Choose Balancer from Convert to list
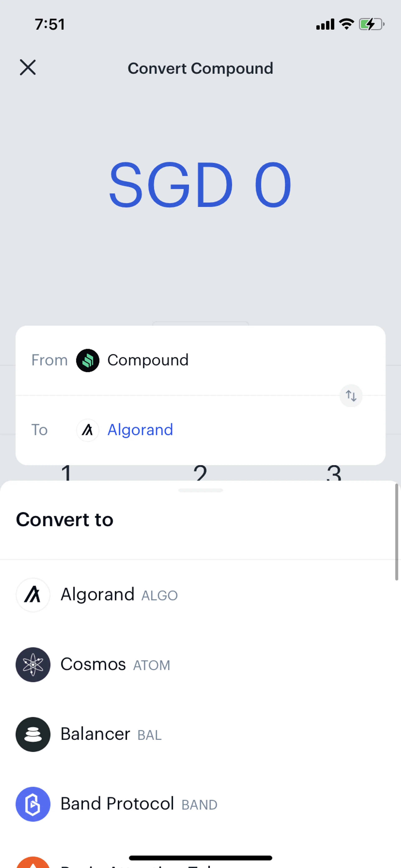The image size is (401, 868). (x=95, y=734)
